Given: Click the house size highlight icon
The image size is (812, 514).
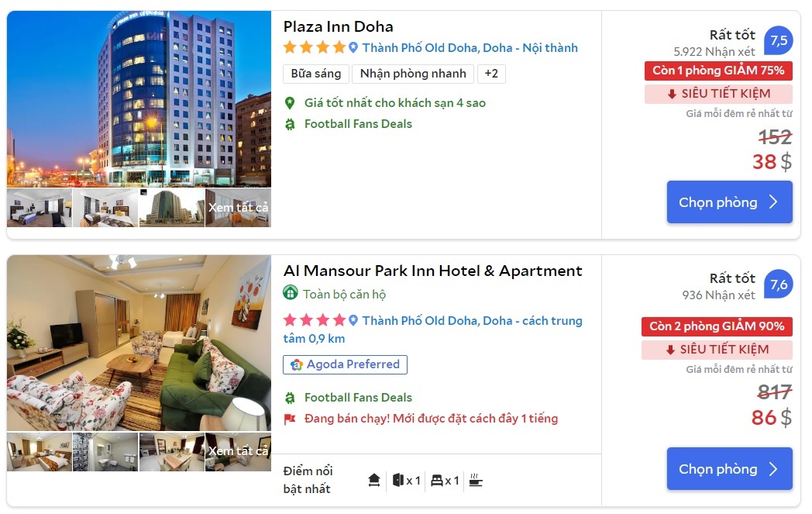Looking at the screenshot, I should click(374, 481).
